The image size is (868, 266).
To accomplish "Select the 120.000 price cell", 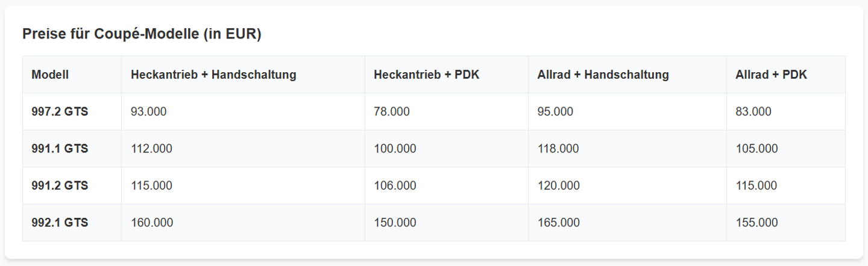I will click(x=627, y=186).
